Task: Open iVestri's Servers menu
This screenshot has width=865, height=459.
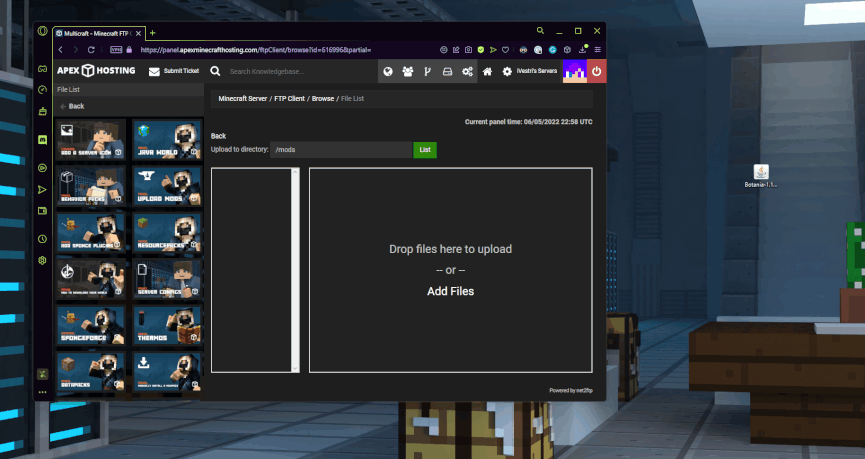Action: coord(530,71)
